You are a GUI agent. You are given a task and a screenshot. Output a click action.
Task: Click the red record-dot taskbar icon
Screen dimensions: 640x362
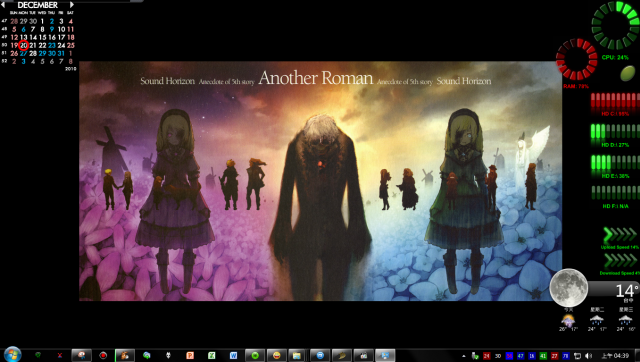(103, 355)
